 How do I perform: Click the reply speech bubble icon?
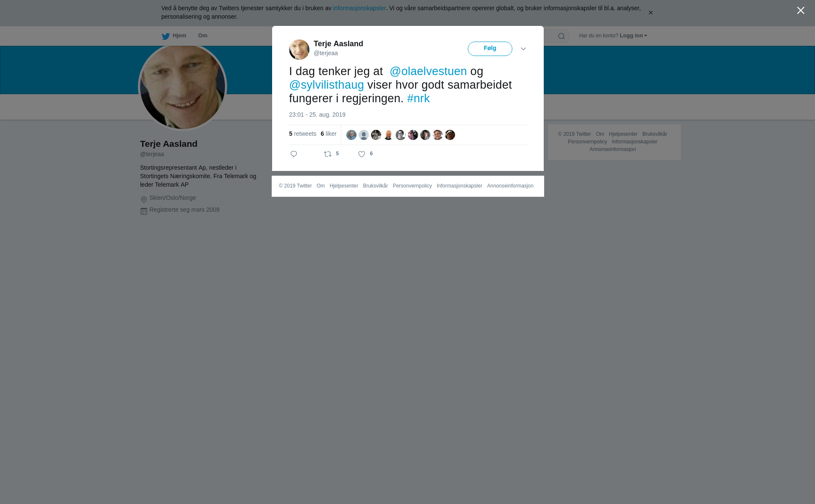click(294, 154)
